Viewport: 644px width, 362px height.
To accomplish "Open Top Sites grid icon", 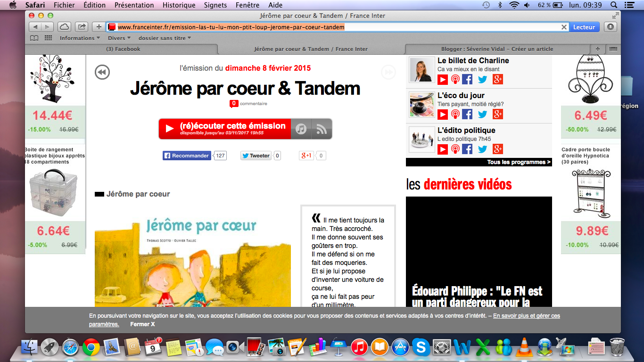I will (x=48, y=38).
